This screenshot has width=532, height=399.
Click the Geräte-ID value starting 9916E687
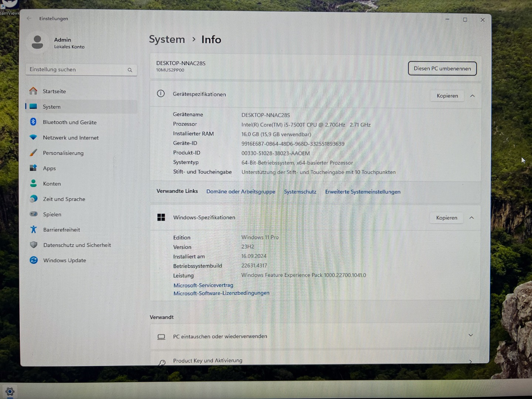click(x=293, y=144)
